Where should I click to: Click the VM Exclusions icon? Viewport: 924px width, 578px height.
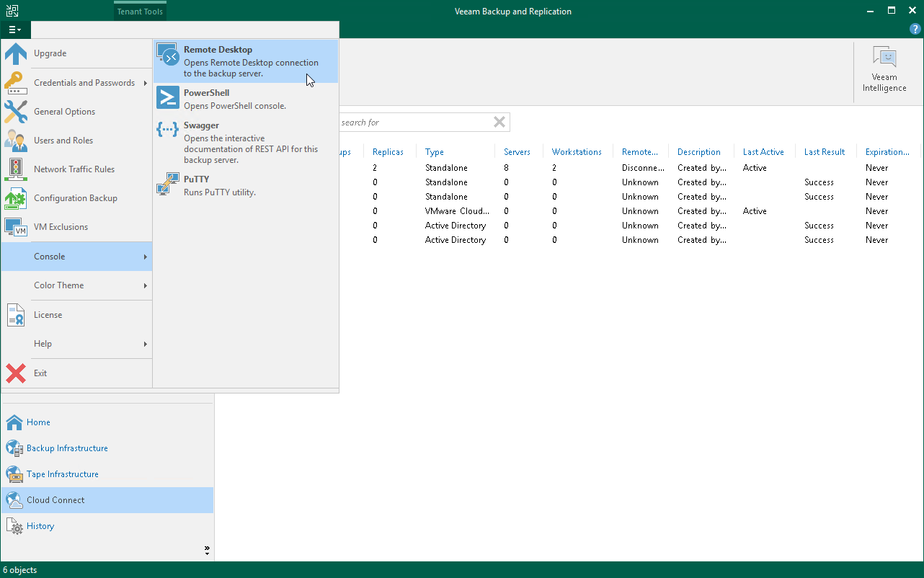point(16,227)
